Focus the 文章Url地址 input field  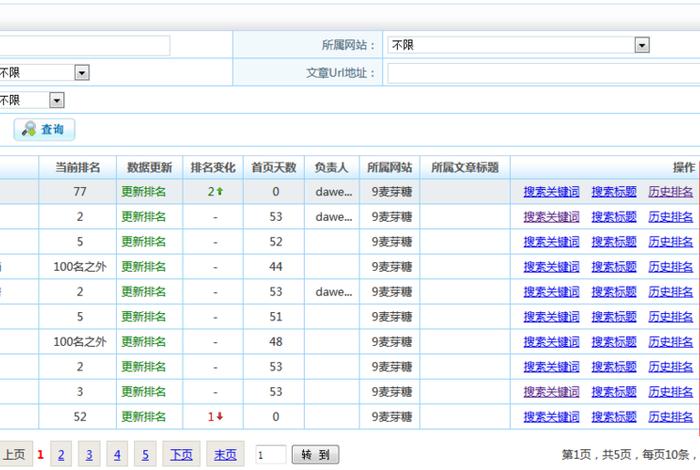click(x=543, y=73)
